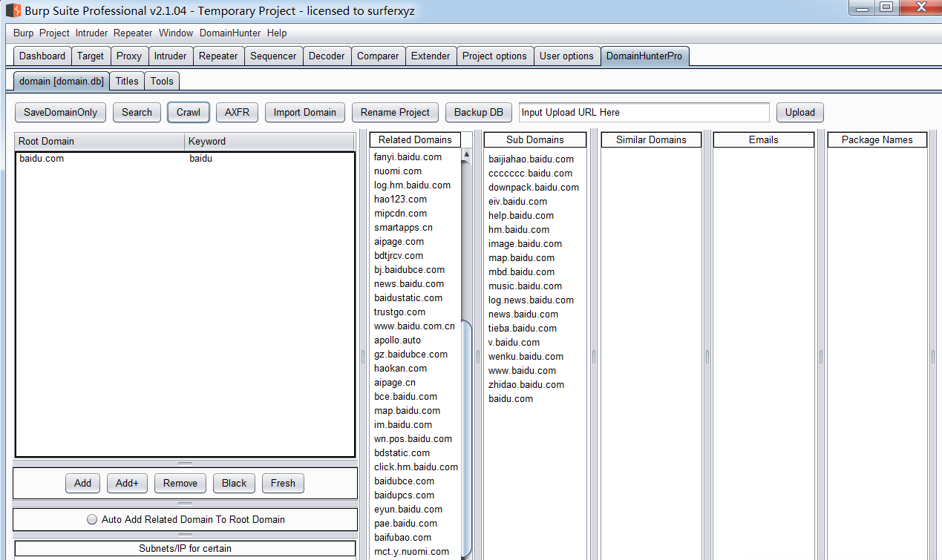This screenshot has width=942, height=560.
Task: Open the DomainHunter menu
Action: 230,33
